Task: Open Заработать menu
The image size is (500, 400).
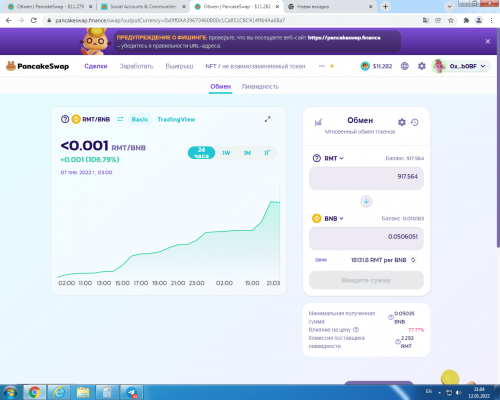Action: 136,66
